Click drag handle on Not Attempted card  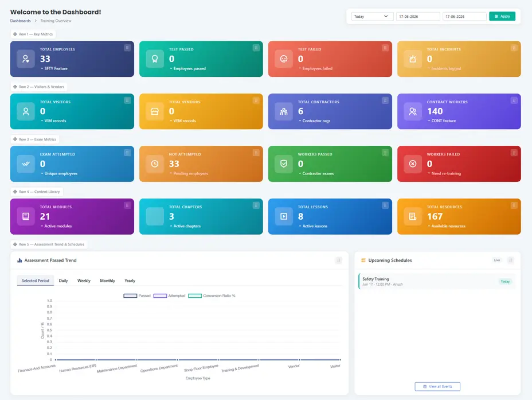(256, 153)
